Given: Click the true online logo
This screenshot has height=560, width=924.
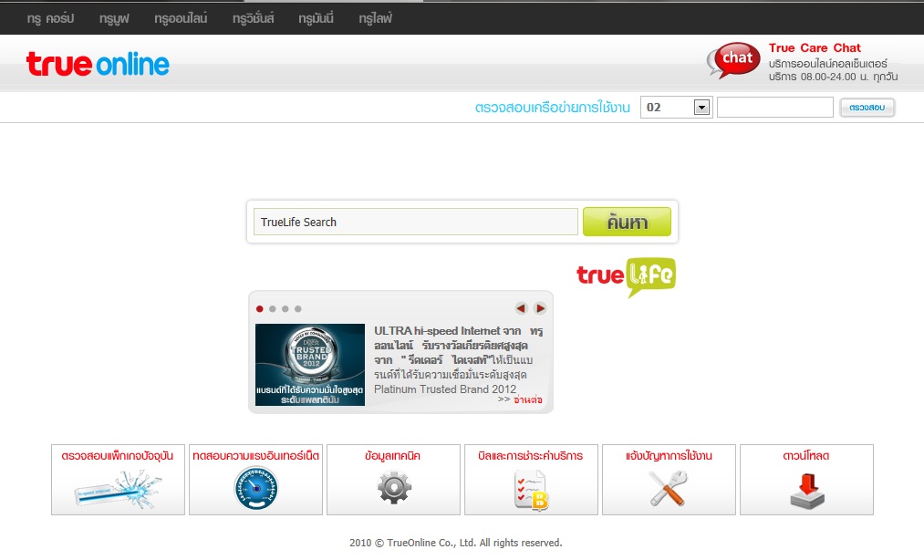Looking at the screenshot, I should [98, 64].
